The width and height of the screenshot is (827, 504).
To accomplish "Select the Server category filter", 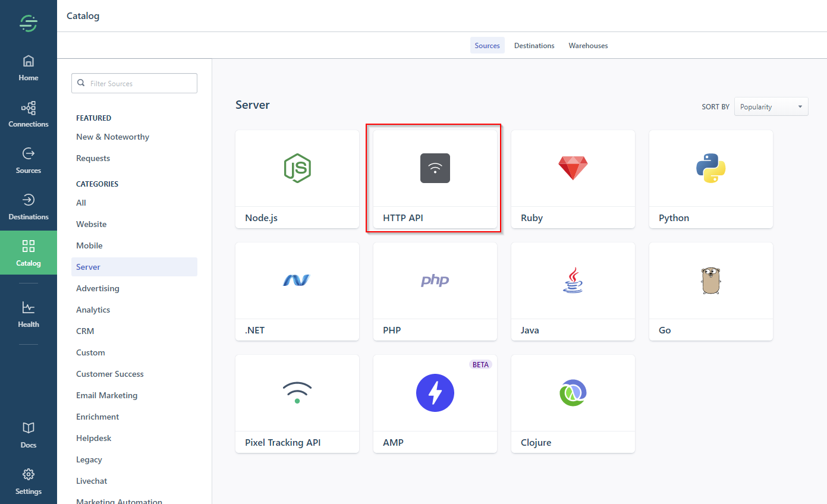I will click(x=88, y=266).
